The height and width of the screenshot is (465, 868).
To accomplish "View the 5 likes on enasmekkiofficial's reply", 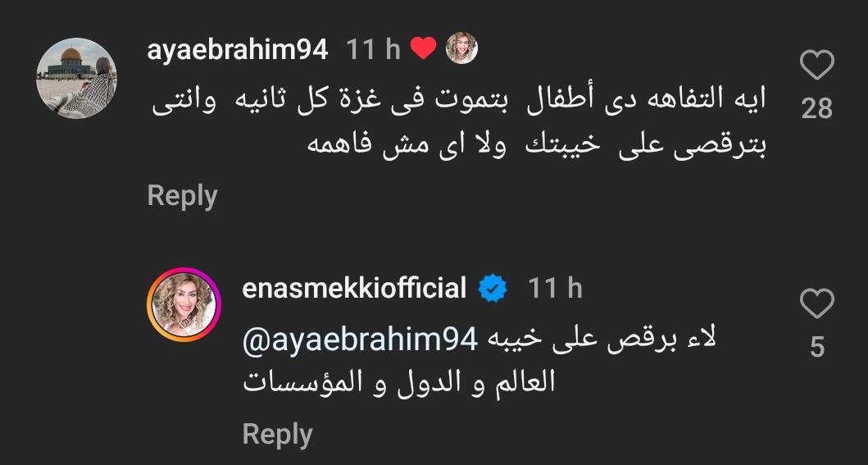I will coord(816,347).
